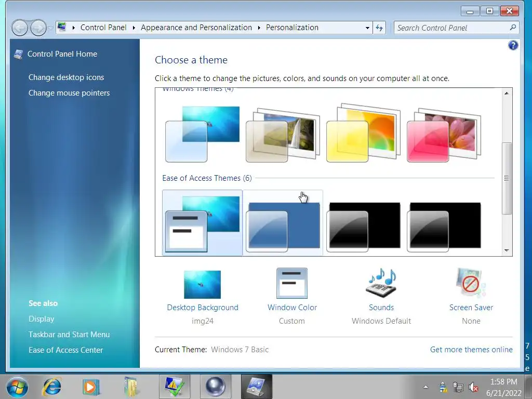This screenshot has height=399, width=532.
Task: Open the Action Center flag taskbar icon
Action: click(174, 387)
